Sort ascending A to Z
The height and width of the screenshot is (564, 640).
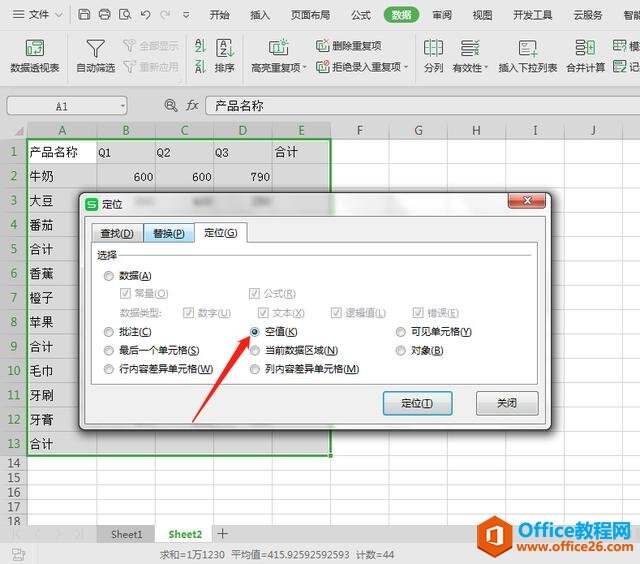200,45
